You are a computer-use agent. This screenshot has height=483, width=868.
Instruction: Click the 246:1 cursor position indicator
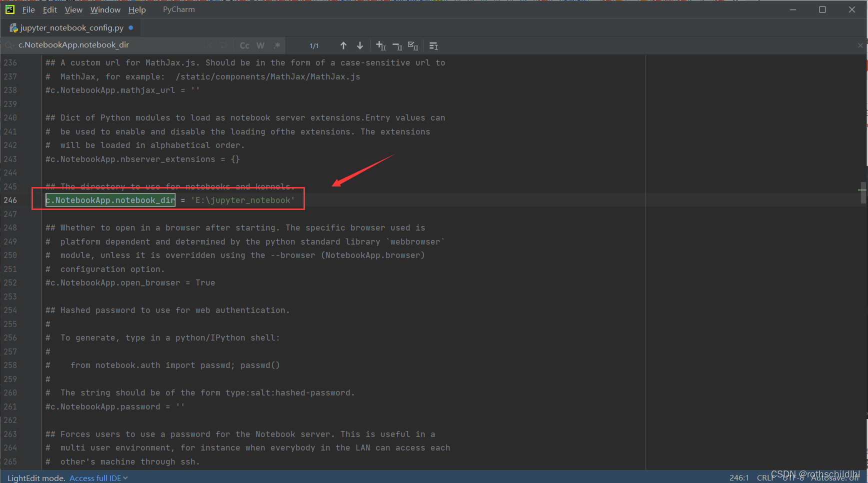[739, 478]
